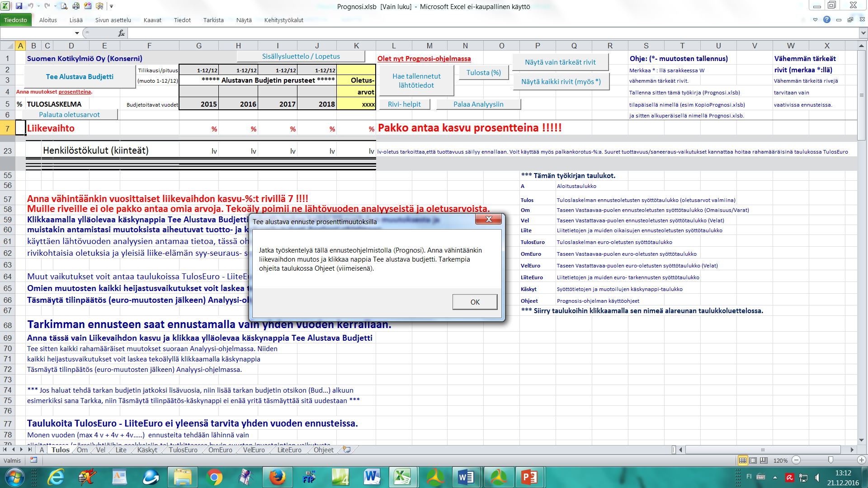Open the TulosEuro sheet tab

183,450
